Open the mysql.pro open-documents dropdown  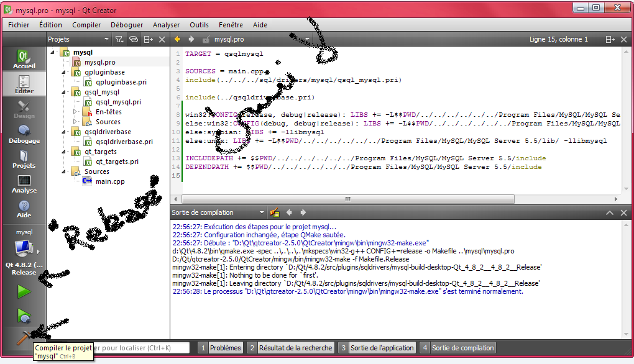262,39
